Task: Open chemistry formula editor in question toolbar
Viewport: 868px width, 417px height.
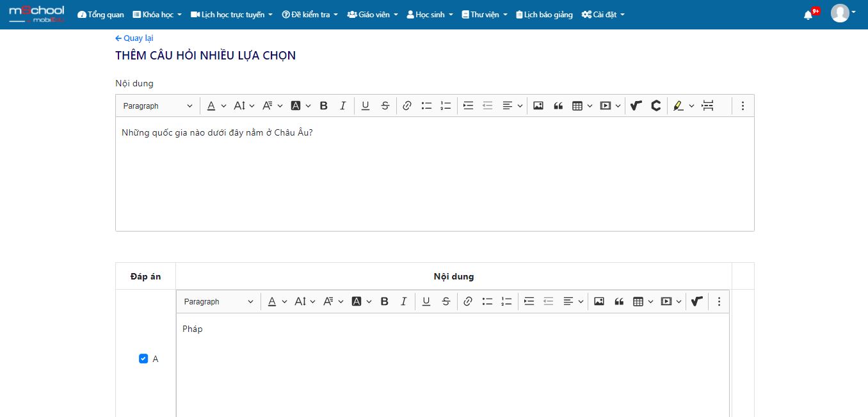Action: click(x=655, y=106)
